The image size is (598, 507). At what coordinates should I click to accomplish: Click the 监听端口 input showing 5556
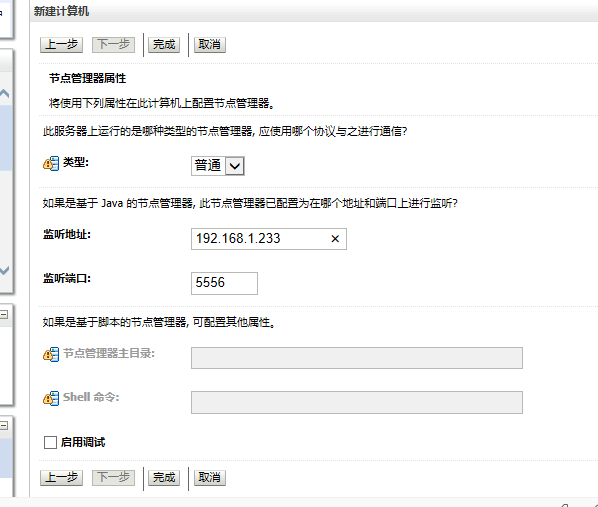224,283
